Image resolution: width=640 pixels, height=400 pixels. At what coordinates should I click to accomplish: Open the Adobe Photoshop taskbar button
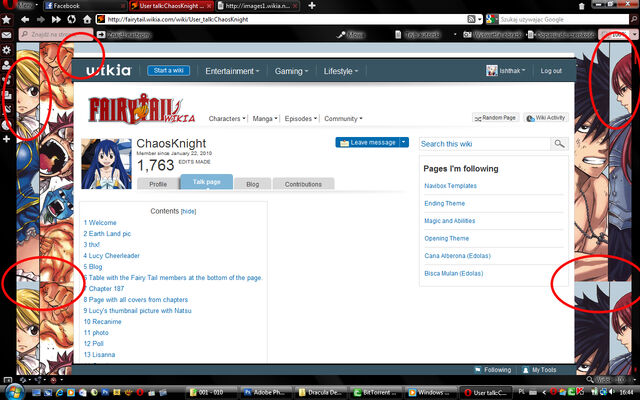(x=266, y=392)
